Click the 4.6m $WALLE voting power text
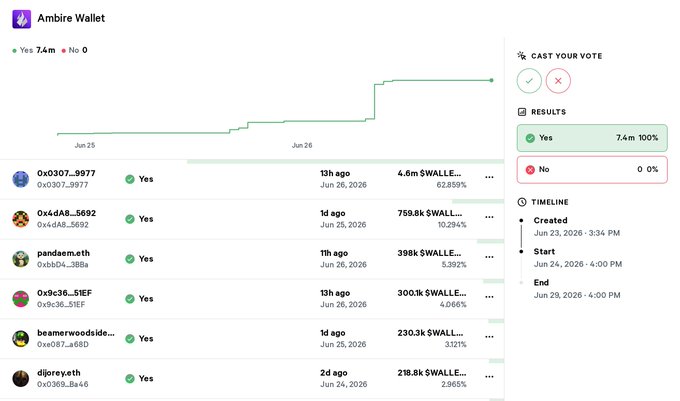680x401 pixels. pyautogui.click(x=429, y=173)
